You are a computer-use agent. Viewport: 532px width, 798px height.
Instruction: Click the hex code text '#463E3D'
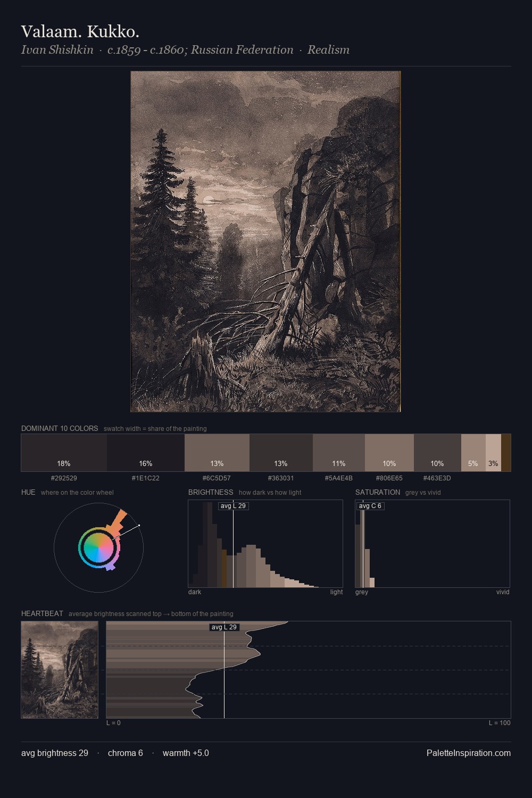coord(437,478)
